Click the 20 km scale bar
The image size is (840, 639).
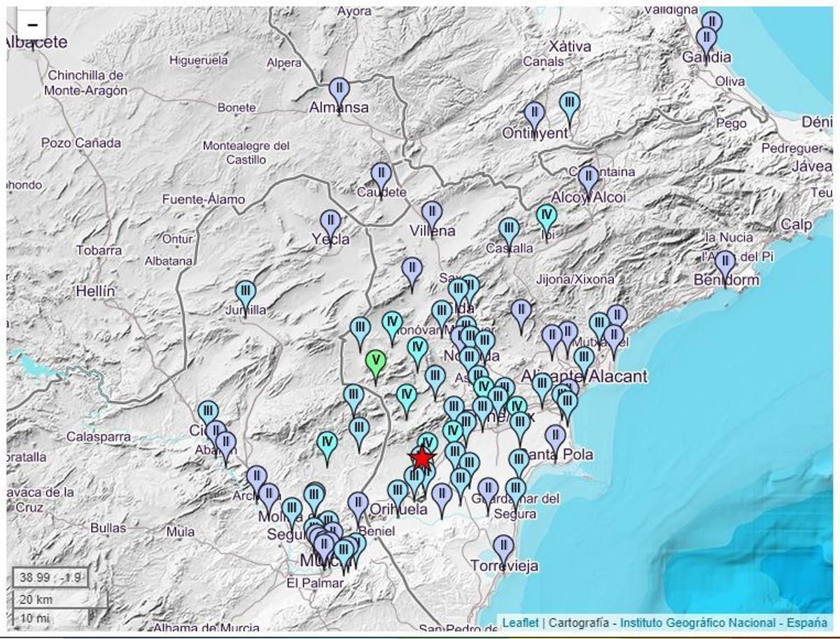(59, 598)
